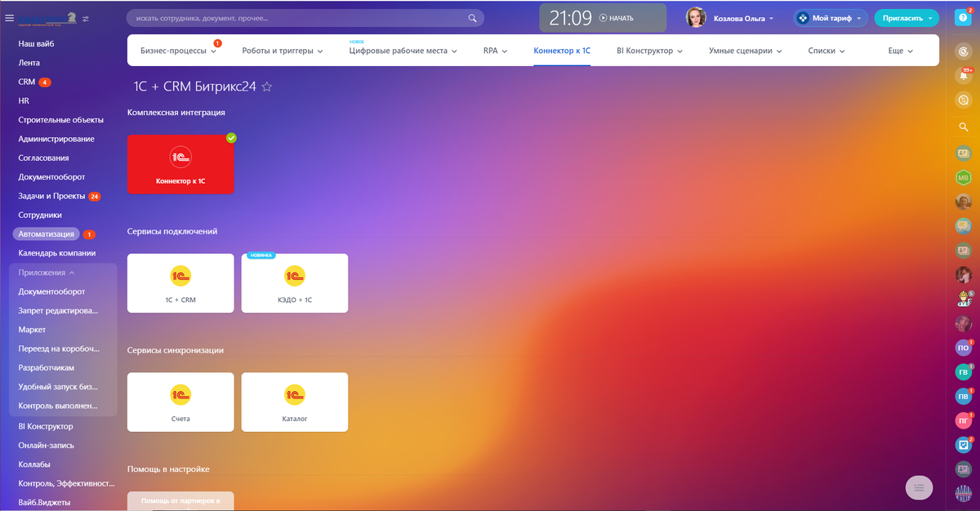Go to Наш вайб in left menu
The height and width of the screenshot is (511, 980).
pos(36,43)
